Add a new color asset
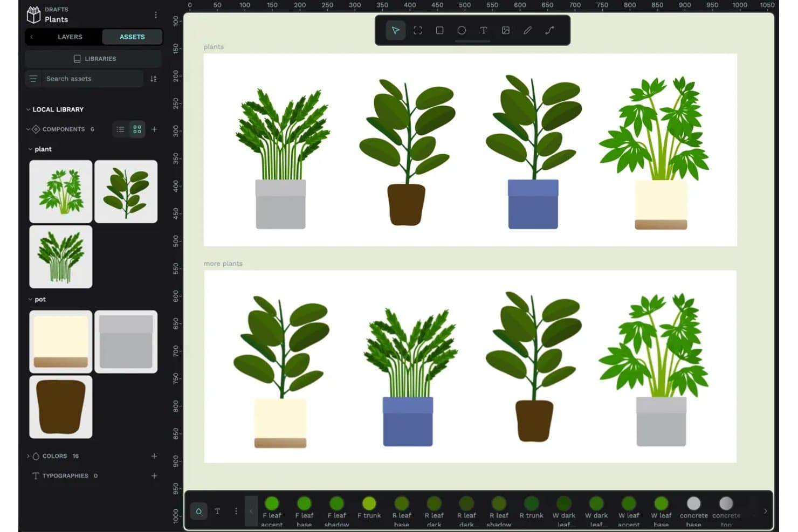The image size is (798, 532). click(154, 456)
